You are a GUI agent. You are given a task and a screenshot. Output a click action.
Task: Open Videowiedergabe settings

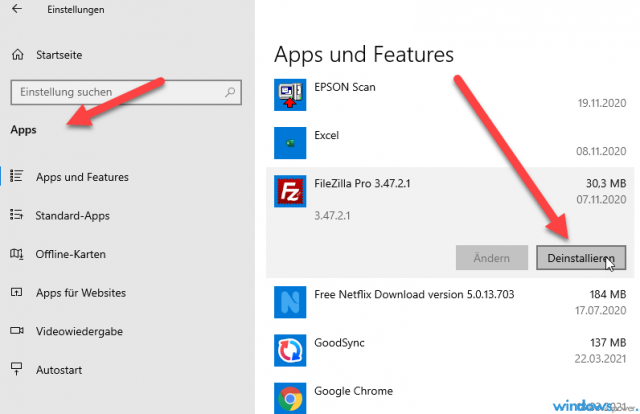click(79, 331)
